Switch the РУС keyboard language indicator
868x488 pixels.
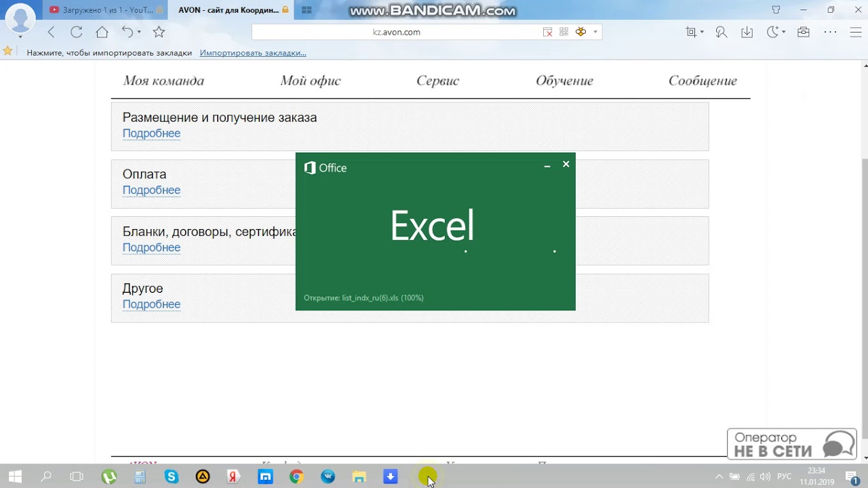pos(784,476)
